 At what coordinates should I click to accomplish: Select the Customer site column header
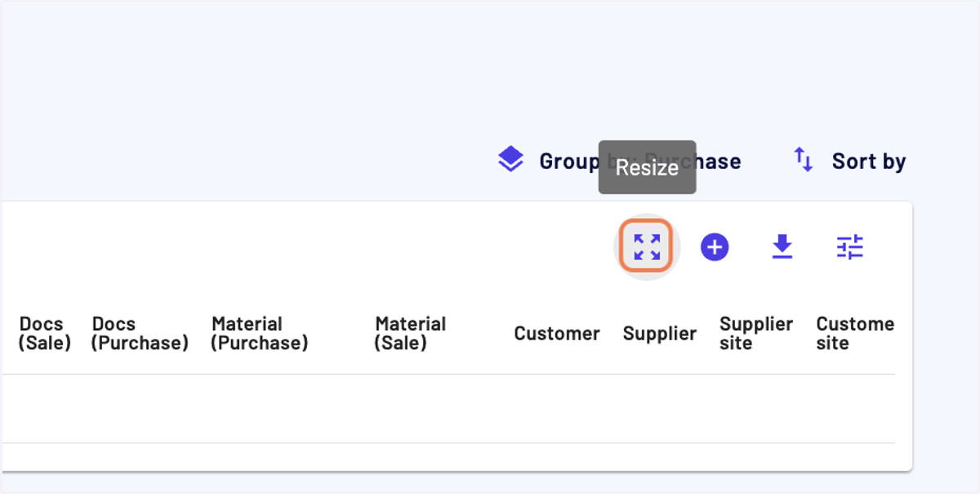[855, 333]
